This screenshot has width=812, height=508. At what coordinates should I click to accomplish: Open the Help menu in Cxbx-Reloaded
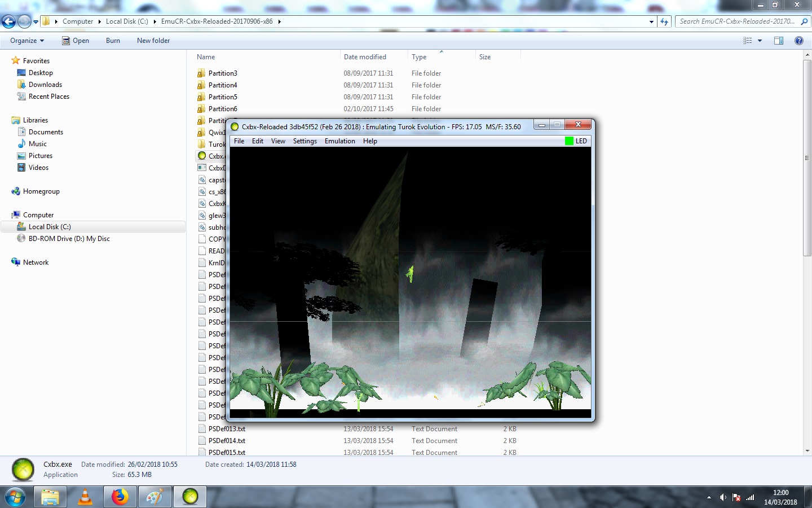click(370, 141)
